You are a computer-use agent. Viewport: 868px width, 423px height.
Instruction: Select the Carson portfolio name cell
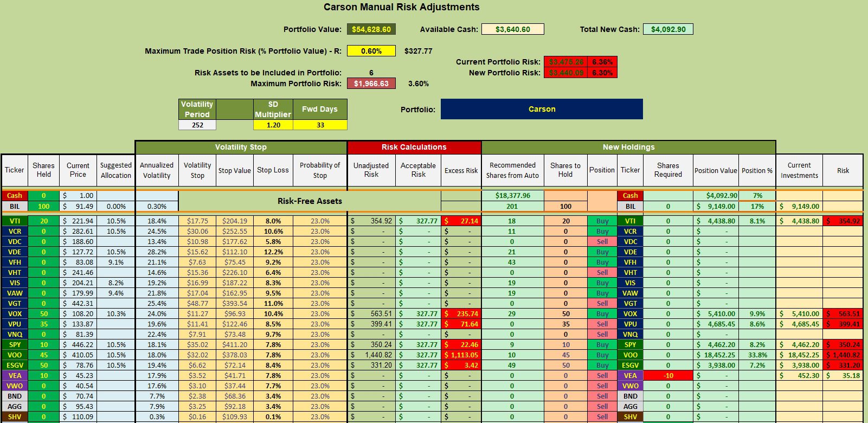[542, 109]
